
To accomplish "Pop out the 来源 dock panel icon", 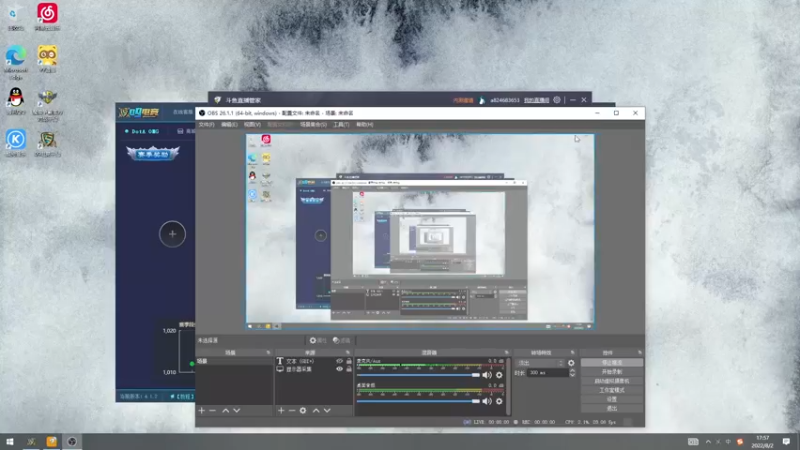I will 348,353.
